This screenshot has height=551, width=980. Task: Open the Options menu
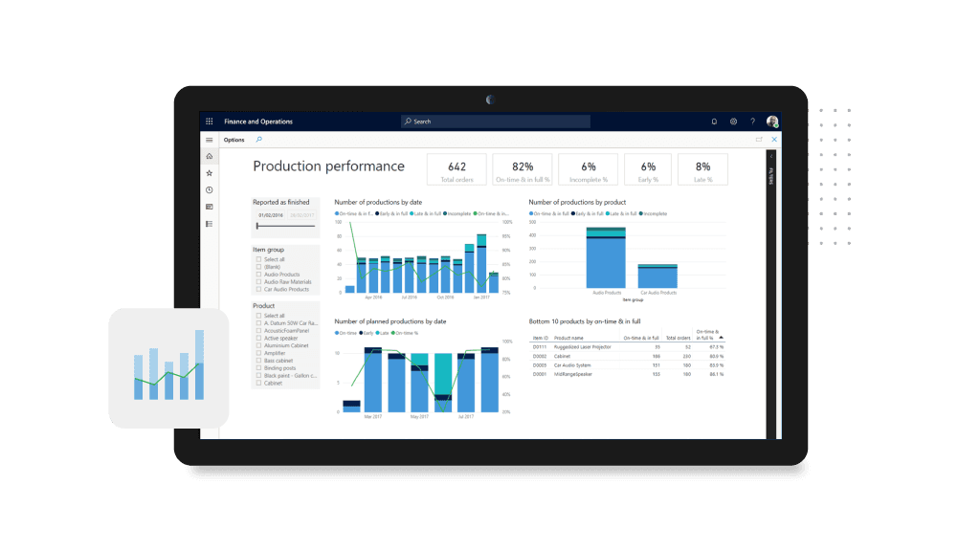pos(234,140)
